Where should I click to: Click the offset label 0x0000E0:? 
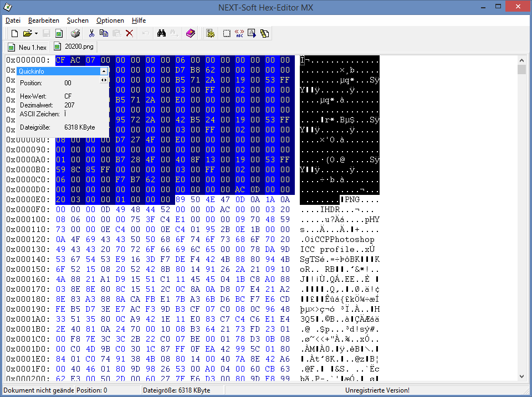pyautogui.click(x=28, y=199)
